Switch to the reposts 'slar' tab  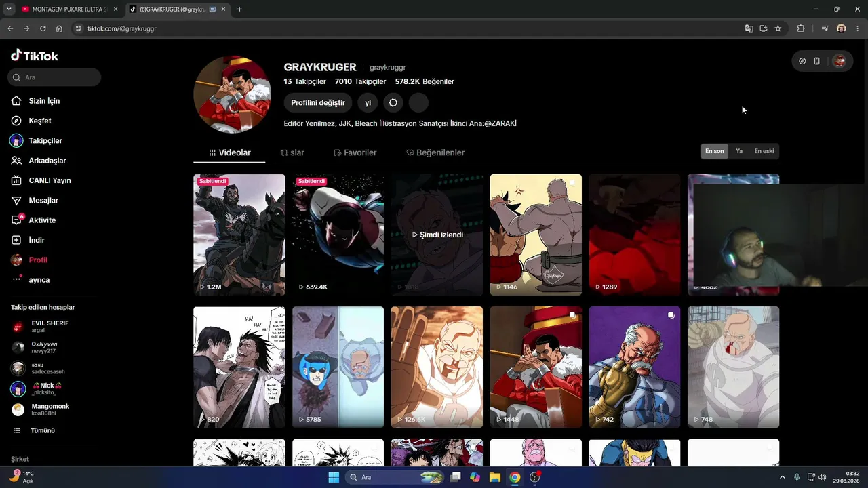pyautogui.click(x=292, y=153)
